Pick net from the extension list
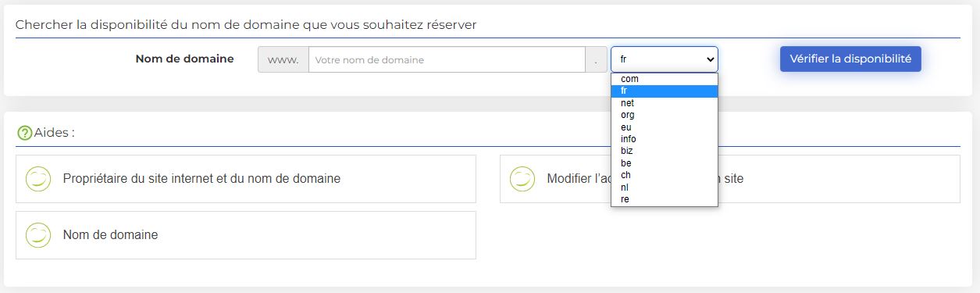980x293 pixels. click(x=665, y=103)
